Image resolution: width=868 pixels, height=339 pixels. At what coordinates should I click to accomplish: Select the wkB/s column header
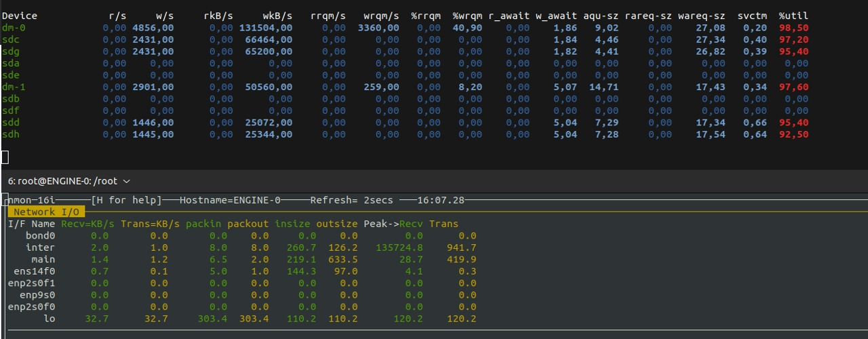pyautogui.click(x=277, y=16)
